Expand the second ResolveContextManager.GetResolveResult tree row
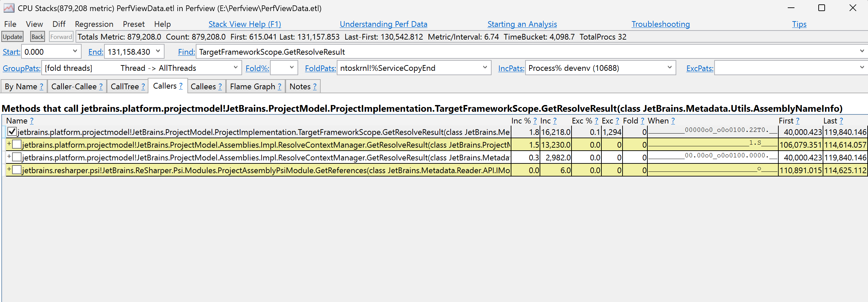This screenshot has height=302, width=868. [9, 157]
